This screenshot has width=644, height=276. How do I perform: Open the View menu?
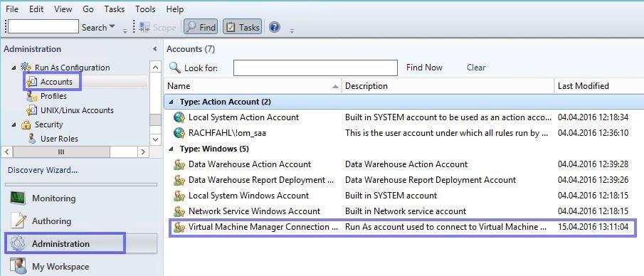(63, 9)
